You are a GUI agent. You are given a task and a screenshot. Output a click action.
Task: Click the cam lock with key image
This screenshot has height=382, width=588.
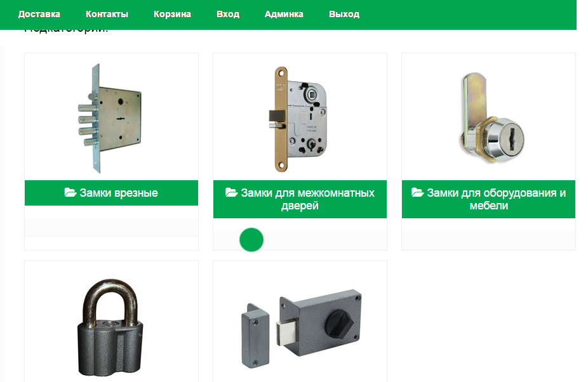[491, 117]
